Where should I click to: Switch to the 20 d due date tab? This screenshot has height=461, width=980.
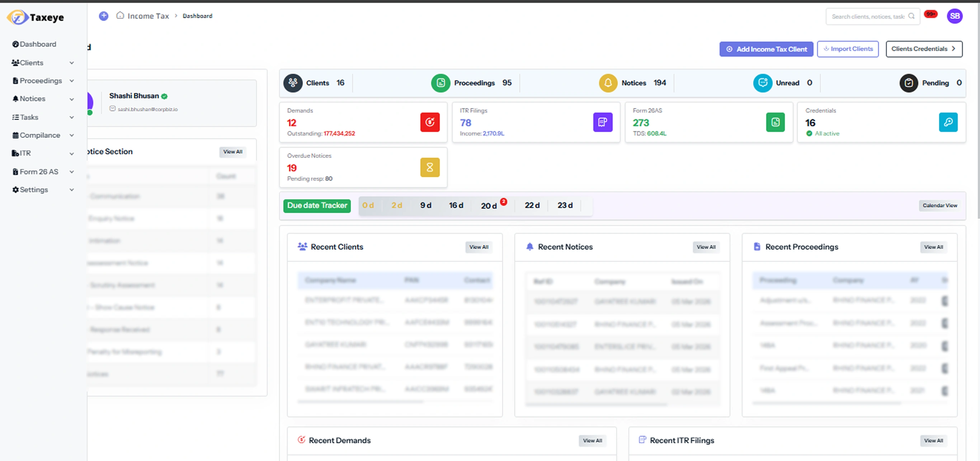(x=489, y=206)
